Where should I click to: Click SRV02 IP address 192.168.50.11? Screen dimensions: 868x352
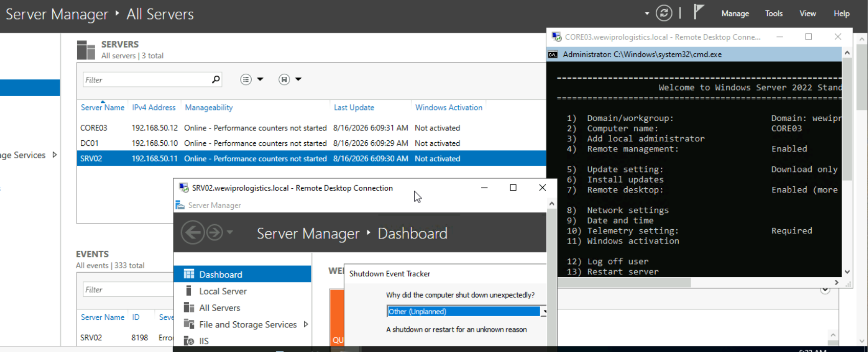pos(154,159)
